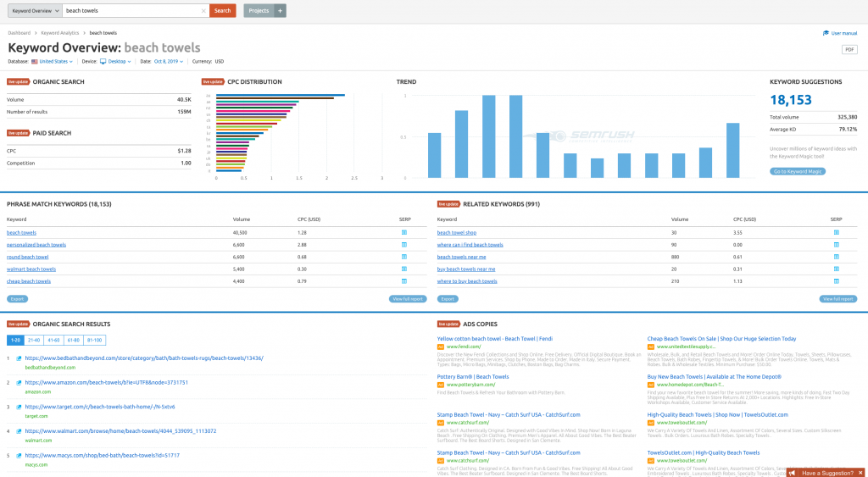The image size is (868, 477).
Task: Click SERP icon for where to buy beach towels
Action: (835, 280)
